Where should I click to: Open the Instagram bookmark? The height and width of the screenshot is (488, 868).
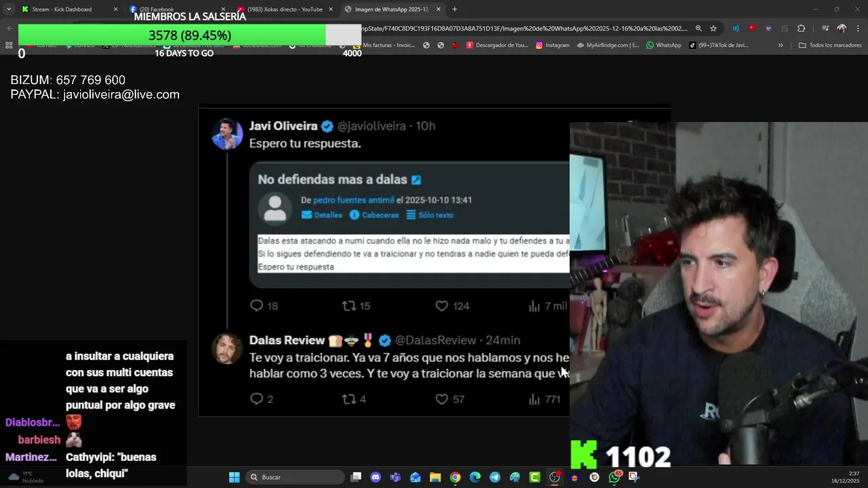coord(552,45)
